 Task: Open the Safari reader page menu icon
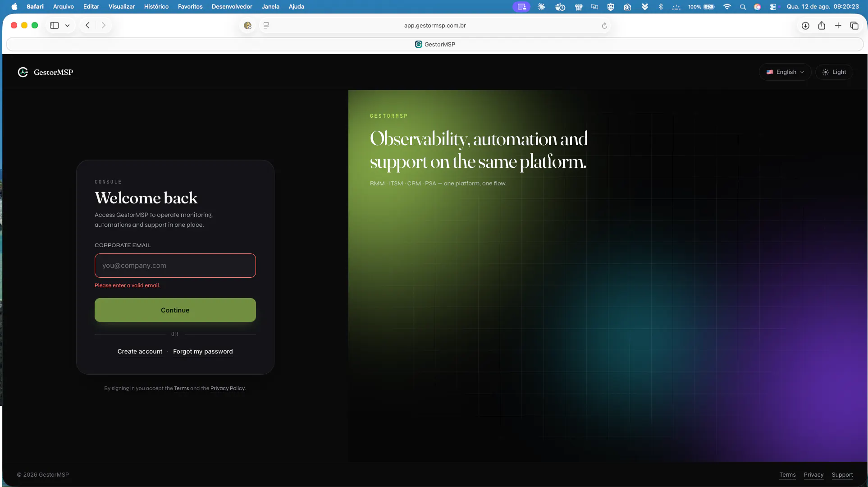(266, 26)
